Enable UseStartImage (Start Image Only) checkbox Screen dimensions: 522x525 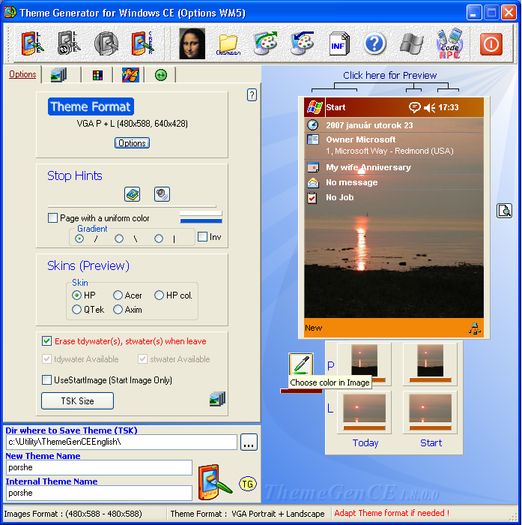click(47, 380)
